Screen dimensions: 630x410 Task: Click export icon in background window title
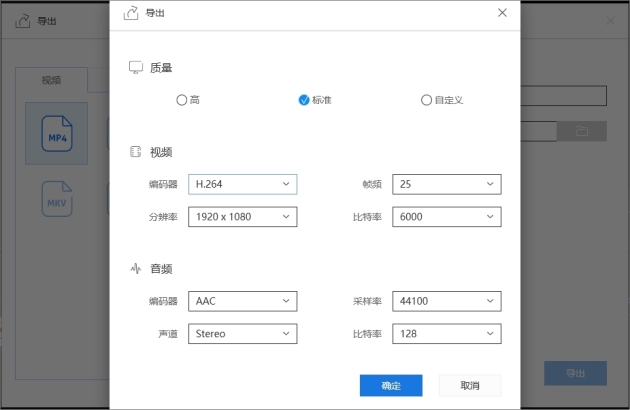click(22, 21)
